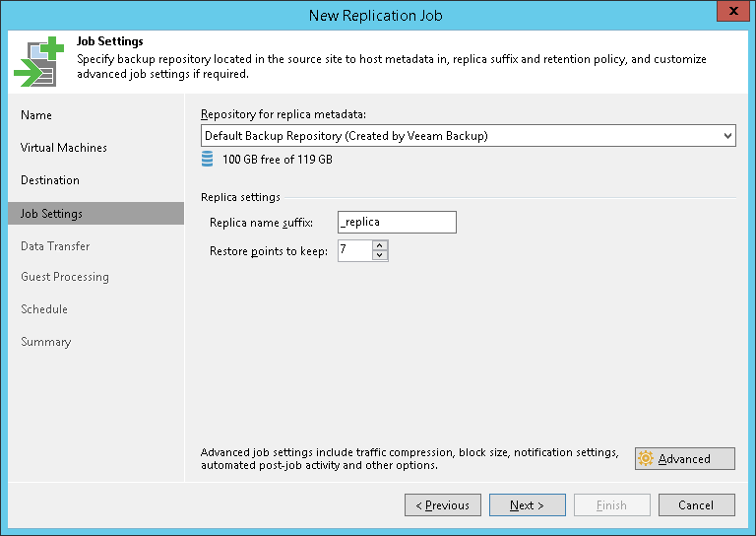This screenshot has height=536, width=756.
Task: Go to the Virtual Machines step
Action: click(x=64, y=148)
